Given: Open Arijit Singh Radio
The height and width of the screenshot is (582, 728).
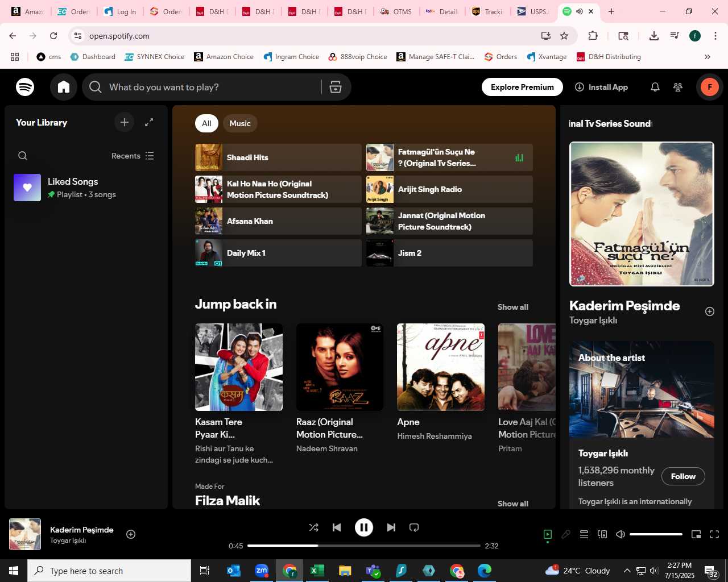Looking at the screenshot, I should [449, 189].
